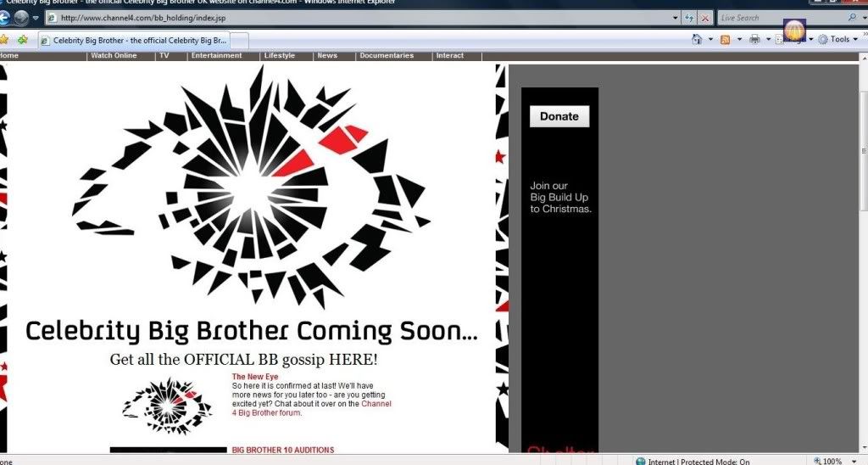Open the Interact site menu item
Viewport: 868px width, 465px height.
(449, 55)
